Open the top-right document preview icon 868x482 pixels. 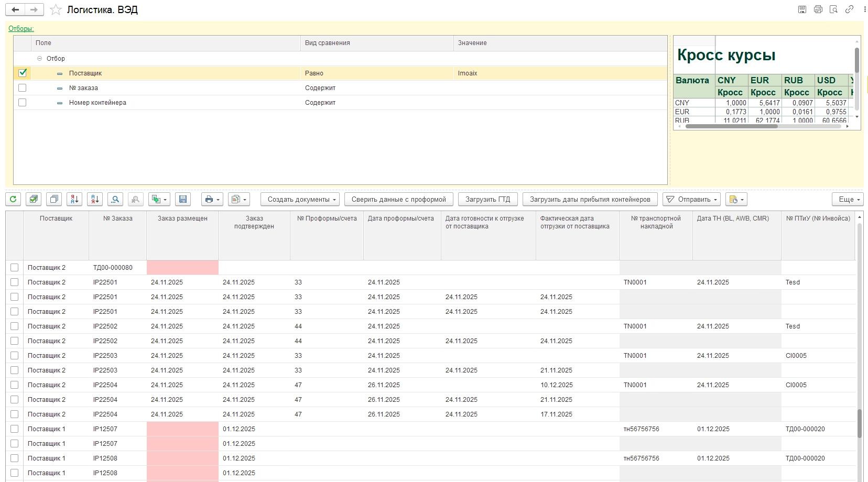point(833,9)
